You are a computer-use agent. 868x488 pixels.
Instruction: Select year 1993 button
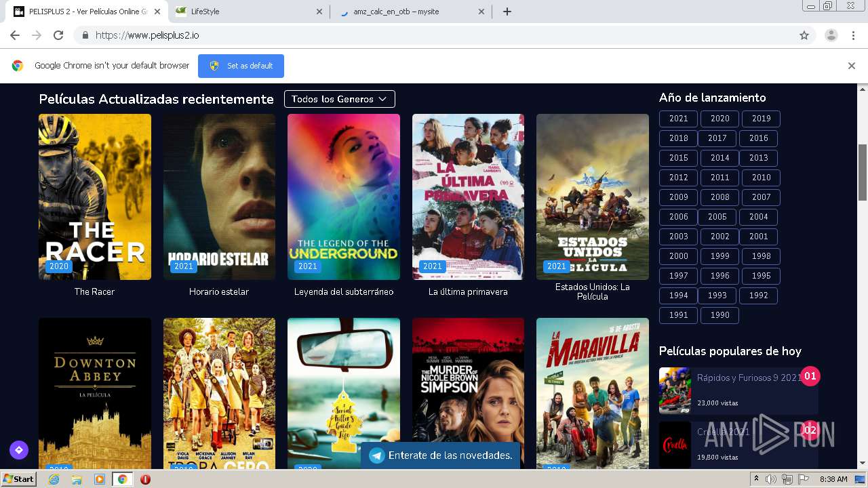717,296
